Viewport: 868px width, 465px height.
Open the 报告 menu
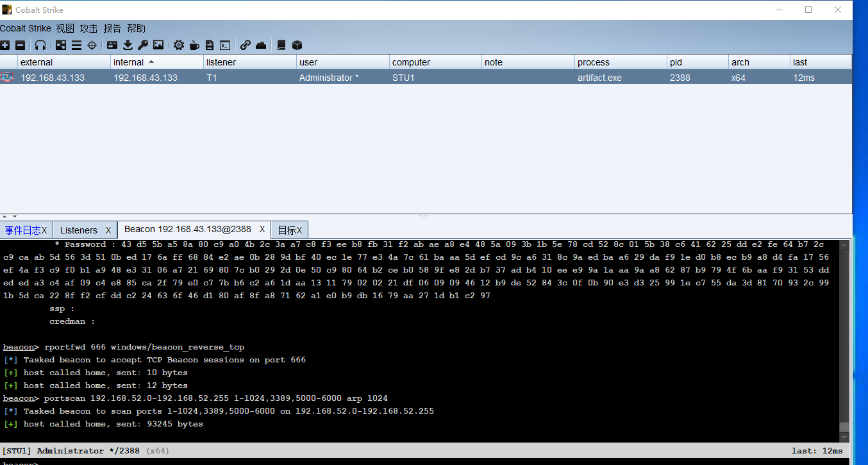pyautogui.click(x=112, y=28)
